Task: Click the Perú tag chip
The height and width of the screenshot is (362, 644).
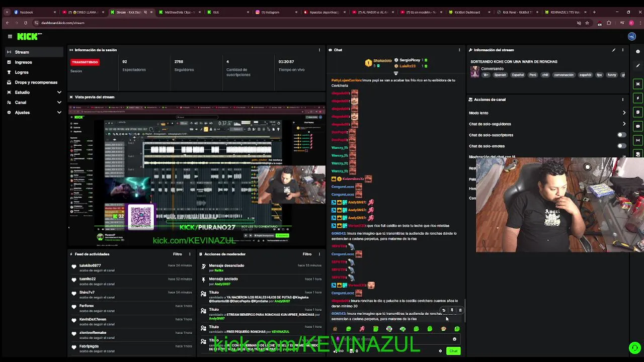Action: coord(533,75)
